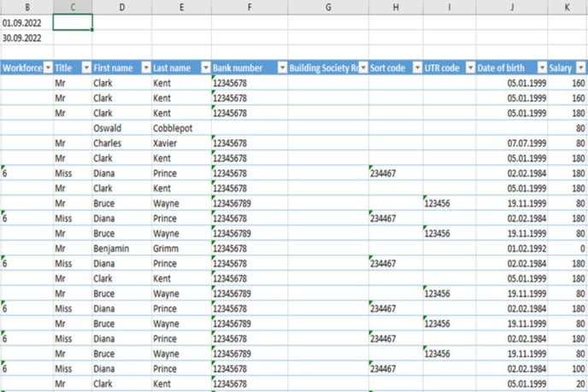Select the Grimm last name cell
This screenshot has height=392, width=588.
181,249
